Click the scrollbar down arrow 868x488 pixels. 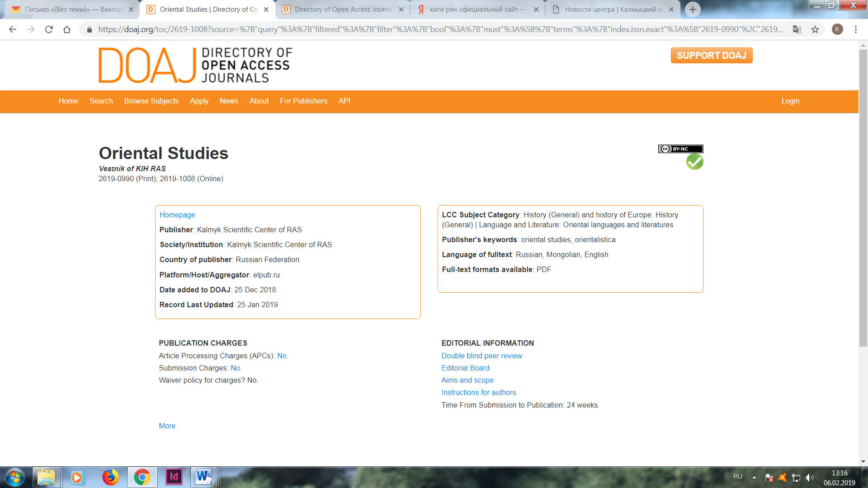[x=863, y=461]
